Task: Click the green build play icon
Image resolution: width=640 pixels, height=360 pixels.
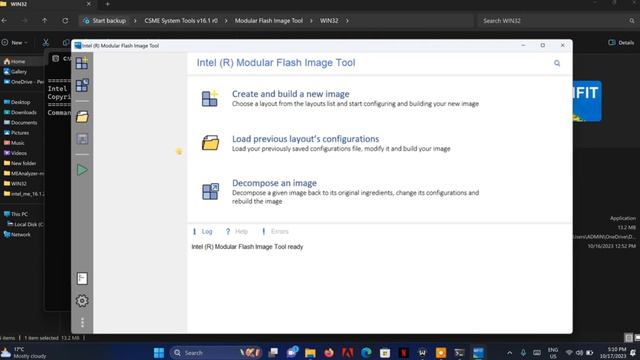Action: point(82,170)
